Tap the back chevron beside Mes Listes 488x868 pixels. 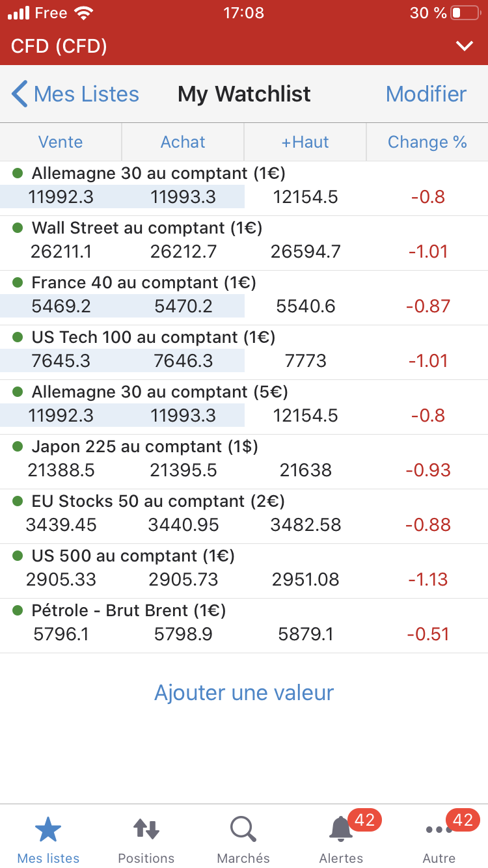(20, 94)
